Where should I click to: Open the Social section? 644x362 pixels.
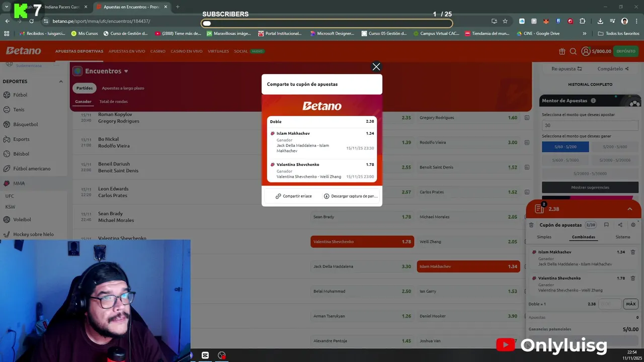(x=241, y=51)
